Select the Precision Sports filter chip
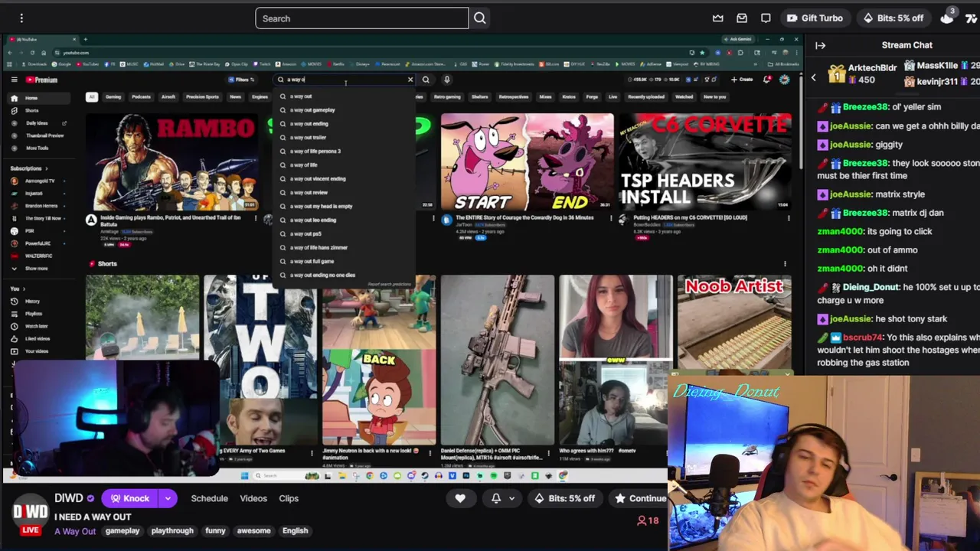This screenshot has width=980, height=551. tap(203, 97)
